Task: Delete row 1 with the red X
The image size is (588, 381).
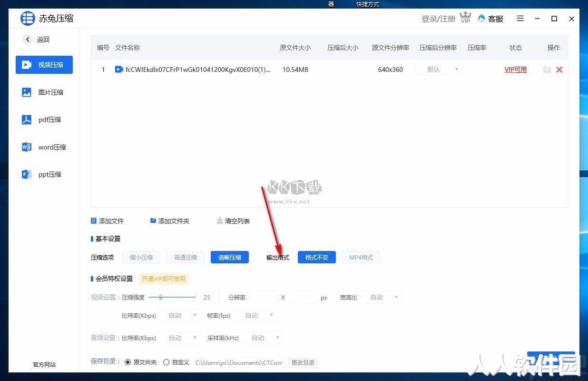Action: coord(559,70)
